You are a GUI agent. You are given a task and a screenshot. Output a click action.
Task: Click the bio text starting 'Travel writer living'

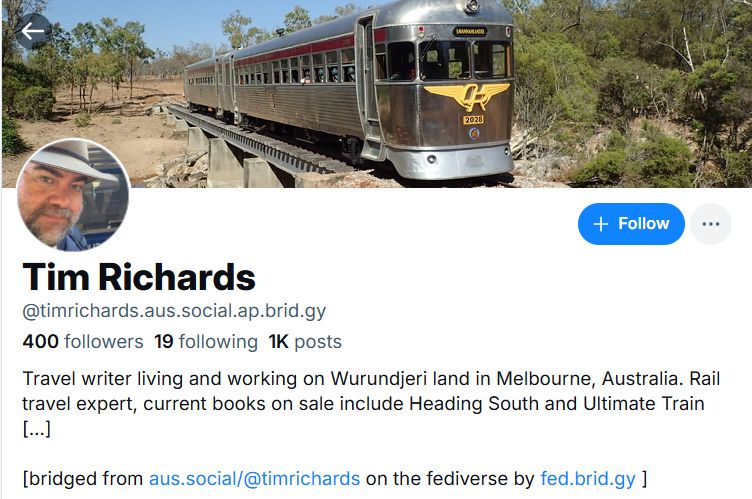coord(371,391)
